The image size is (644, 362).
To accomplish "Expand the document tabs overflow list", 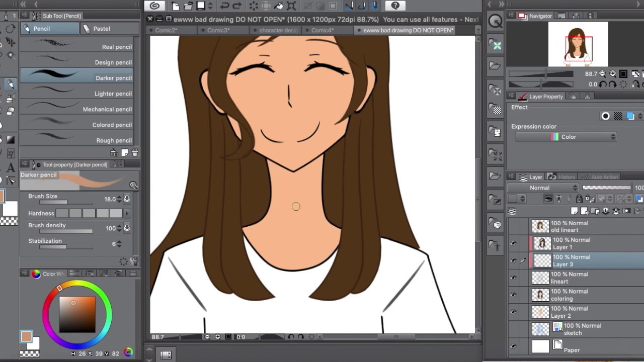I will coord(477,30).
